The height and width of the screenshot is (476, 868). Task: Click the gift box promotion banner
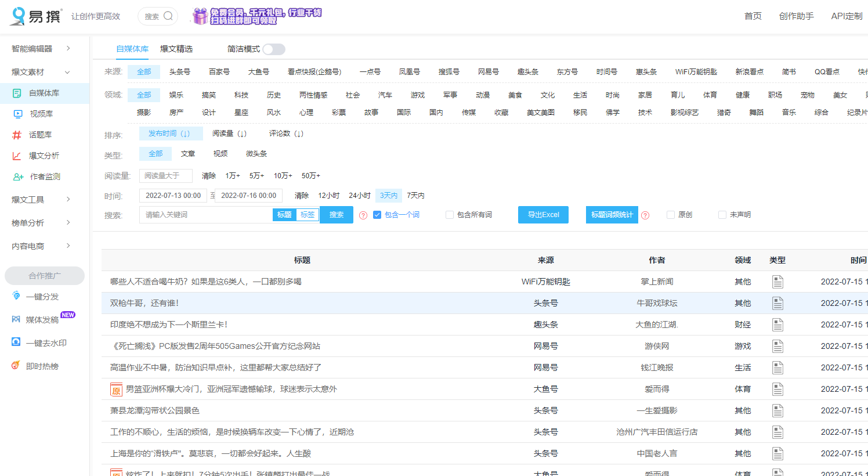click(x=257, y=16)
